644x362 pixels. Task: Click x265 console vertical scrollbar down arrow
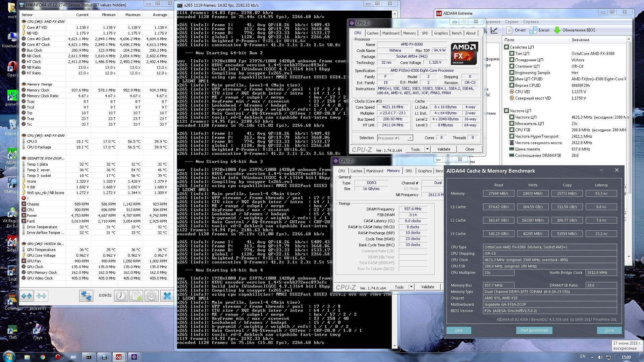click(x=394, y=346)
